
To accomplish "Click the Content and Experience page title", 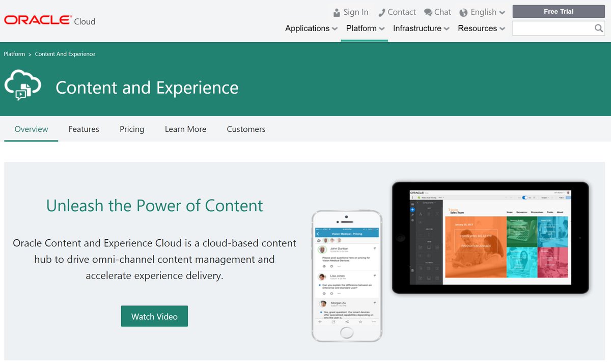I will point(147,88).
